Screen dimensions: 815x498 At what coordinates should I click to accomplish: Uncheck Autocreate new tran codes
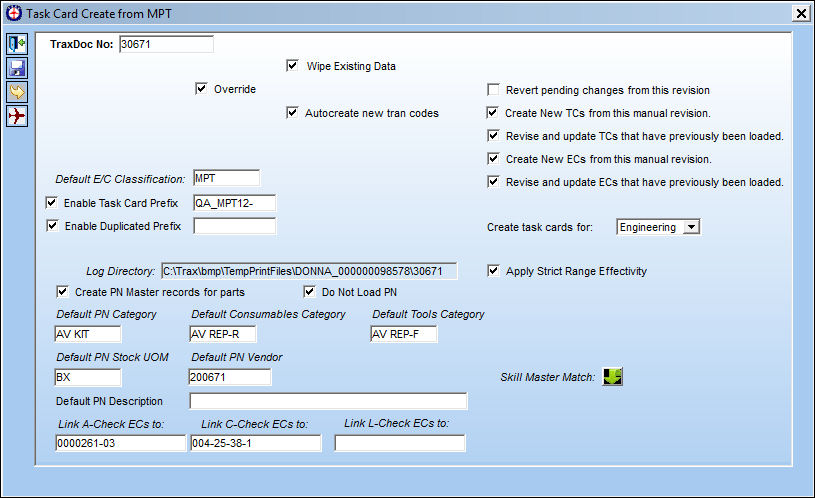[x=292, y=112]
